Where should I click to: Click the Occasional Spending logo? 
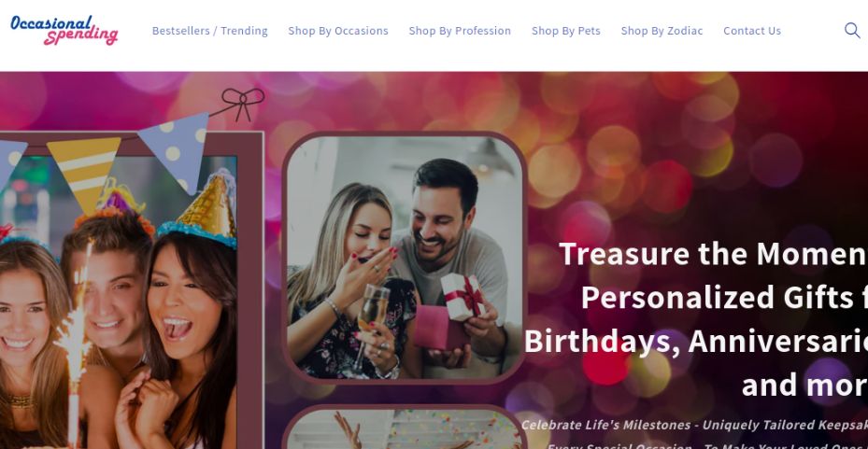pos(64,31)
